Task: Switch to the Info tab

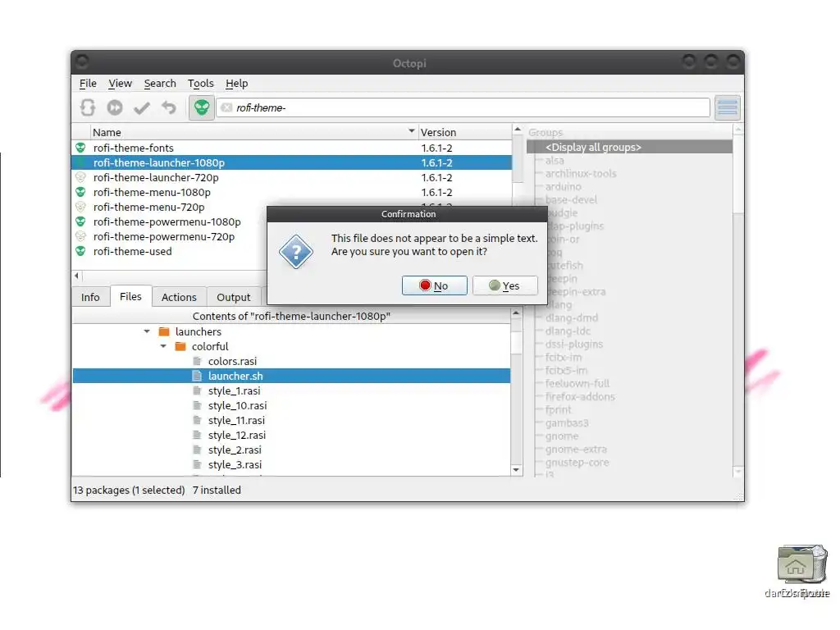Action: tap(90, 297)
